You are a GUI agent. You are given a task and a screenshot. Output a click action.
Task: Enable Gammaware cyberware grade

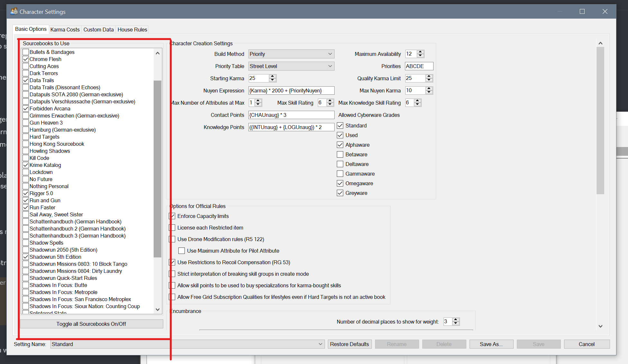point(340,174)
